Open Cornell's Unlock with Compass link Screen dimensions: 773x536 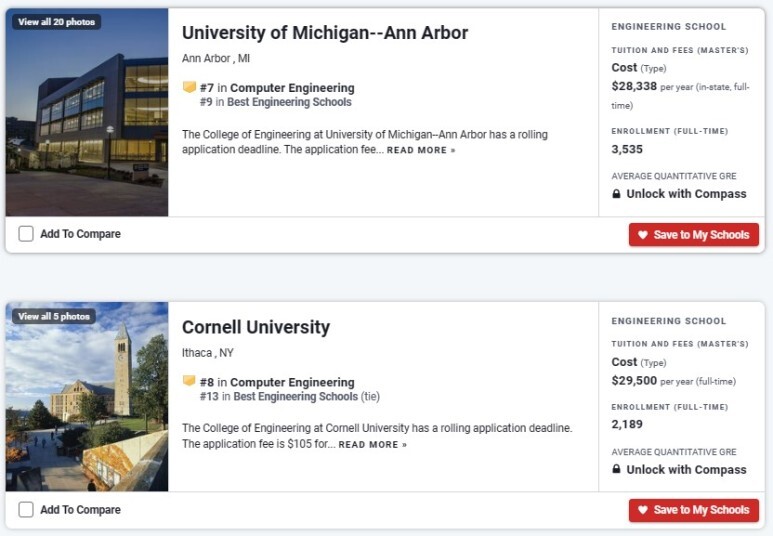[x=686, y=469]
